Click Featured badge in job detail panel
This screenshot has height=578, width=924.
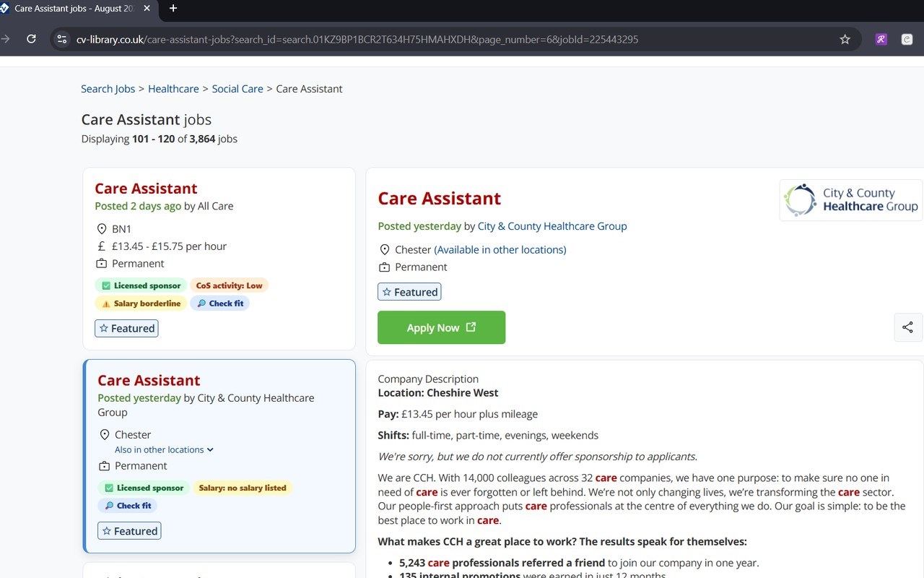pyautogui.click(x=409, y=292)
